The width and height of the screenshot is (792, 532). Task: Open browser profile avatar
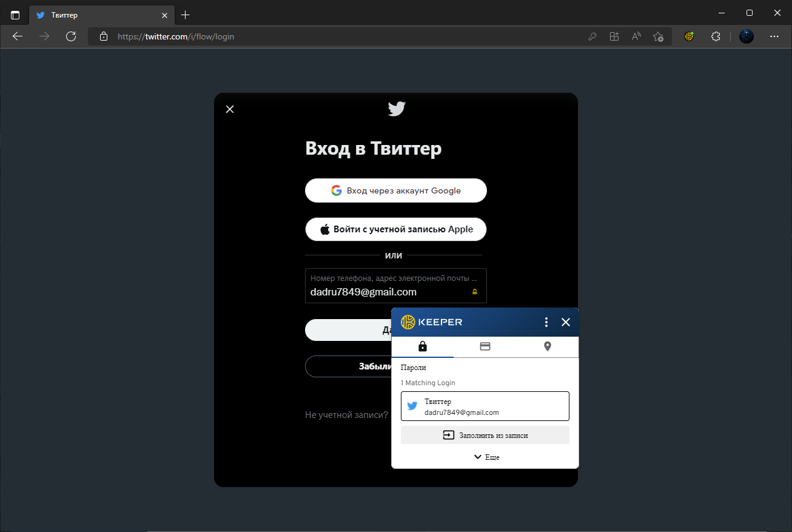coord(747,36)
